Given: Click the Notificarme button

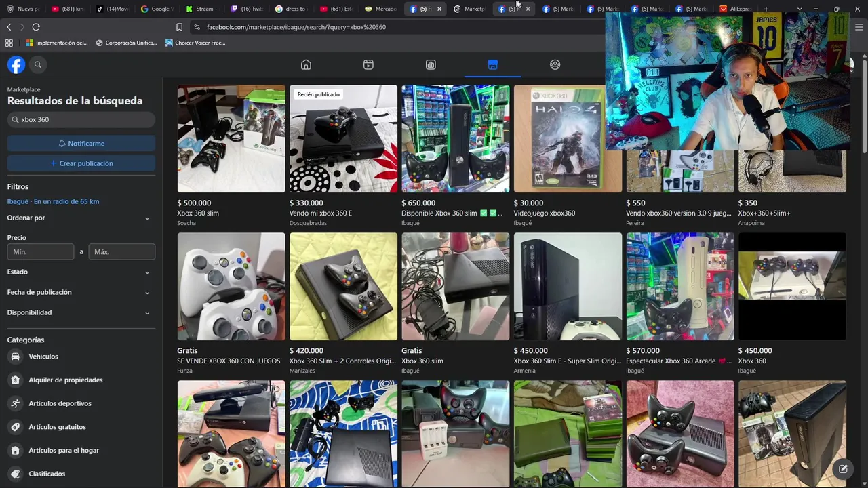Looking at the screenshot, I should (x=81, y=144).
